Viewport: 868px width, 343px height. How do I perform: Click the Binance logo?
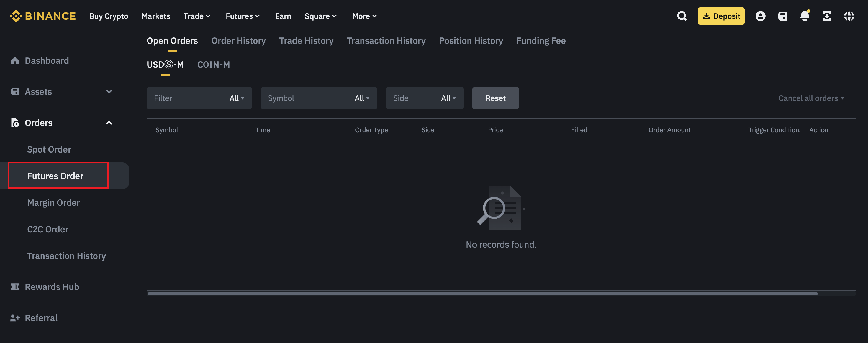[x=42, y=16]
